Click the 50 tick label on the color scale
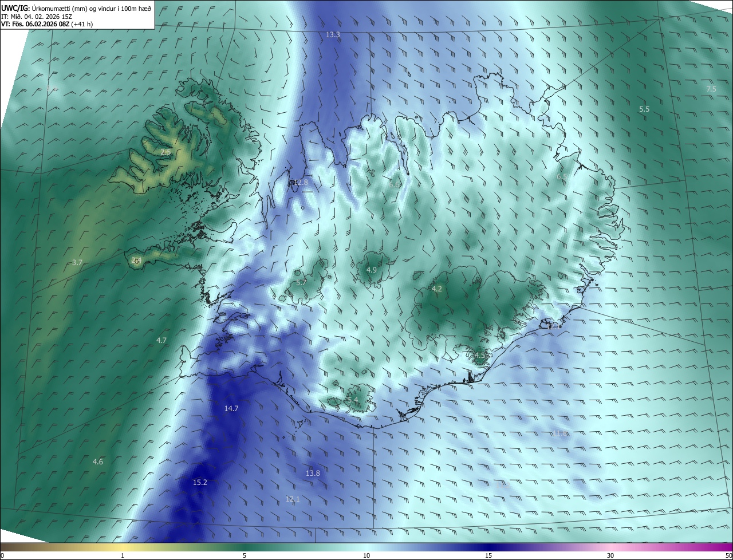 coord(728,555)
